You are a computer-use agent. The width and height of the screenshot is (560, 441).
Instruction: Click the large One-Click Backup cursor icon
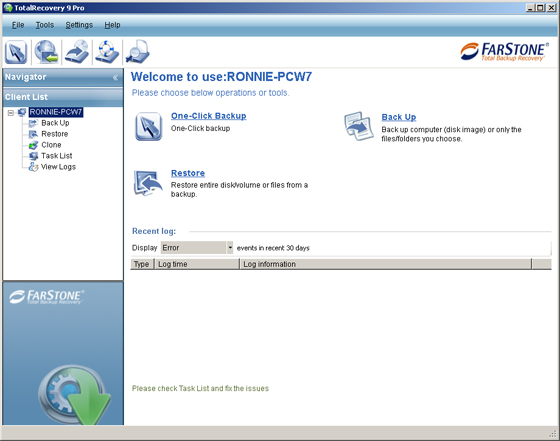[149, 126]
